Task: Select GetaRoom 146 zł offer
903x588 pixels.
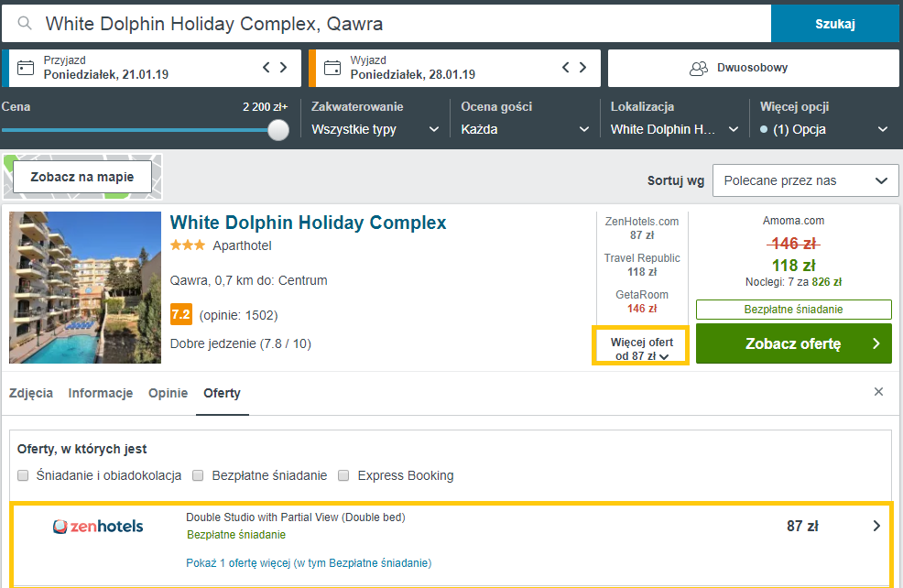Action: coord(642,301)
